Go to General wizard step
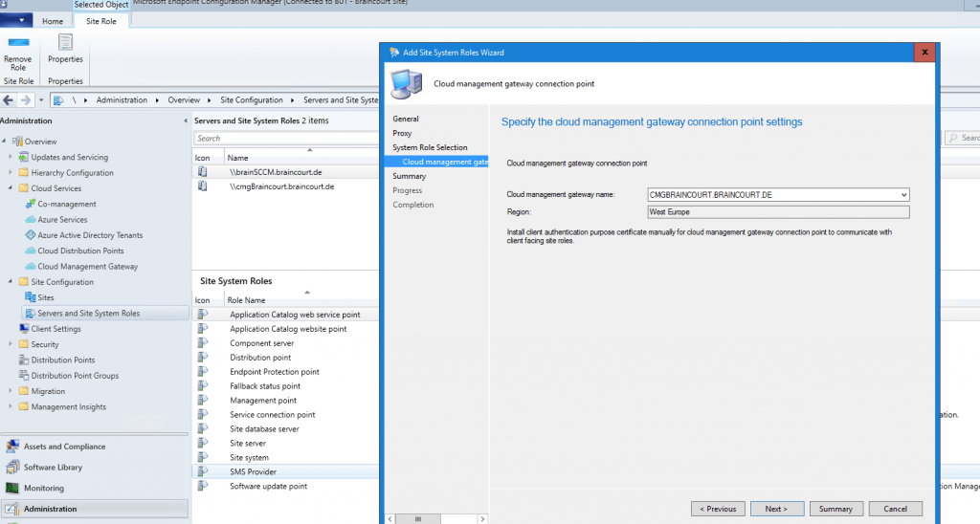This screenshot has width=980, height=524. click(x=406, y=119)
